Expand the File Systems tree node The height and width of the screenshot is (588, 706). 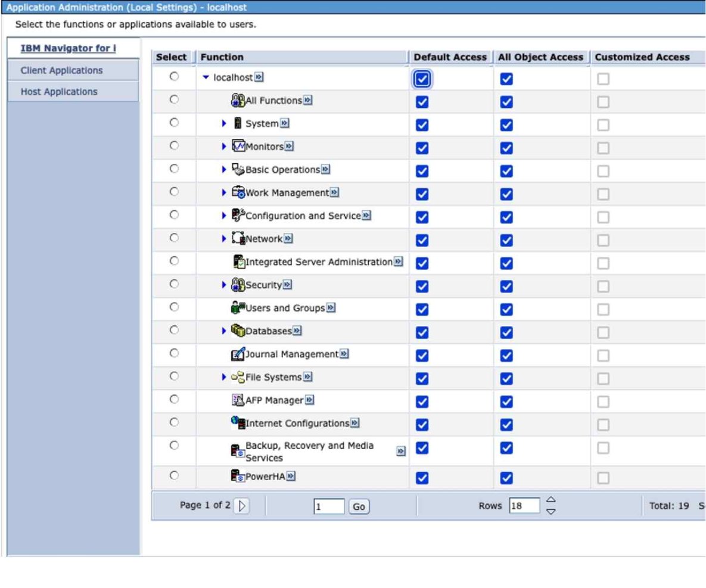click(x=225, y=377)
